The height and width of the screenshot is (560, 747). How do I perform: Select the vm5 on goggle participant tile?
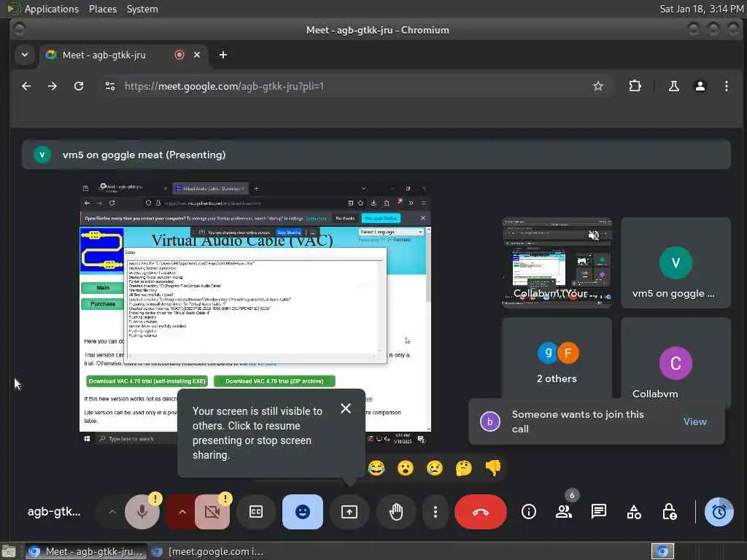click(x=676, y=262)
